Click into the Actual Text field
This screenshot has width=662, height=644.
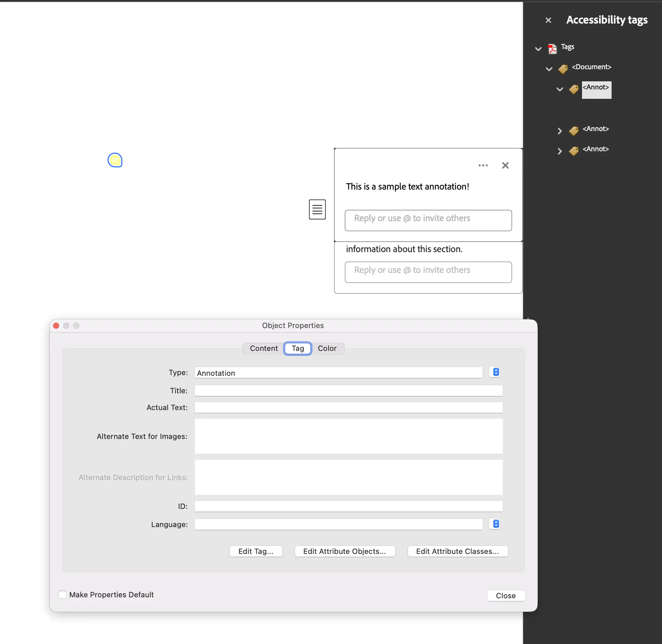click(348, 407)
